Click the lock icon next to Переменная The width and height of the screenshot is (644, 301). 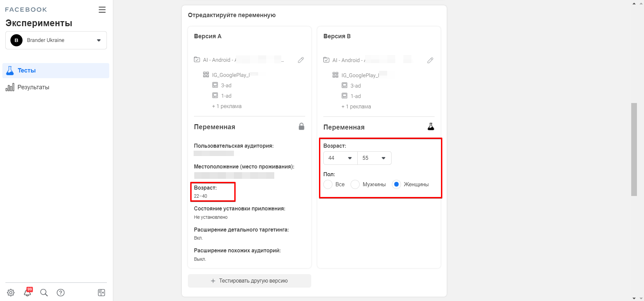coord(301,127)
